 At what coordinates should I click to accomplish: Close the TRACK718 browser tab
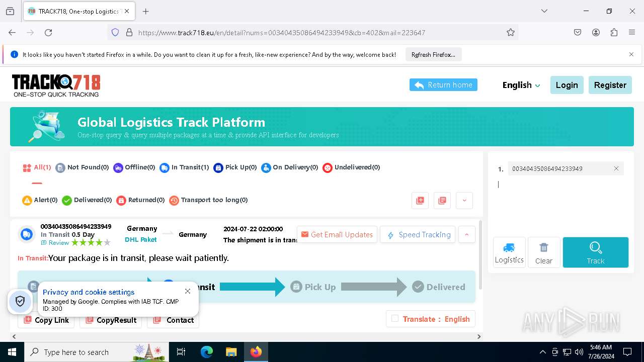(x=127, y=11)
